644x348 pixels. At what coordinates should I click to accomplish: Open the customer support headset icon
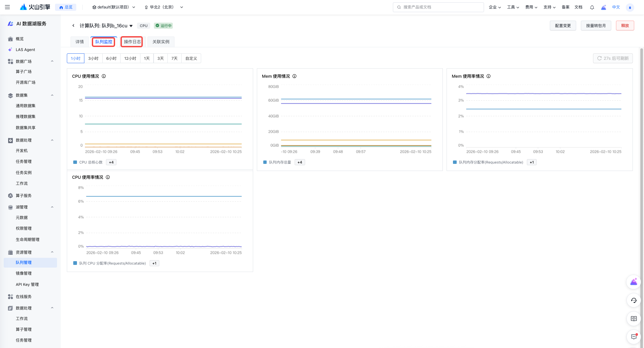pyautogui.click(x=634, y=300)
